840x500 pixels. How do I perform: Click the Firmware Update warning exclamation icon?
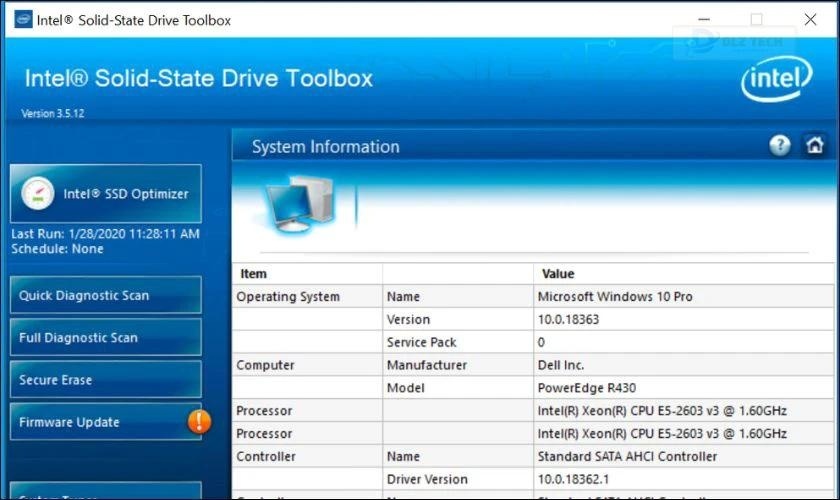tap(199, 422)
